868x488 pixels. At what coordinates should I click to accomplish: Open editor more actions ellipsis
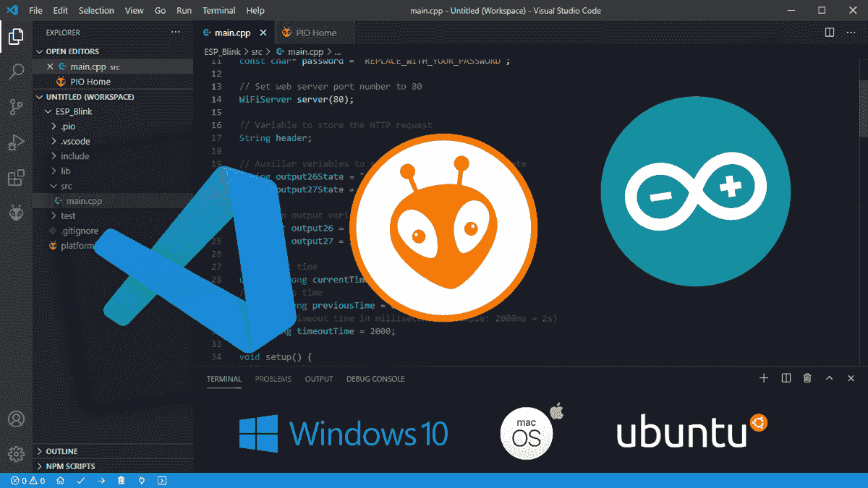coord(851,33)
